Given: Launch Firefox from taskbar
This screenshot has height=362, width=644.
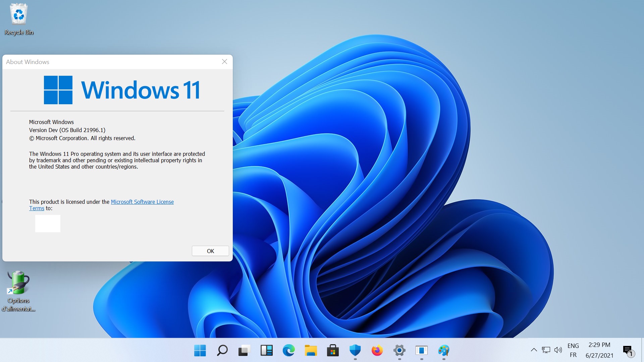Looking at the screenshot, I should pos(377,351).
